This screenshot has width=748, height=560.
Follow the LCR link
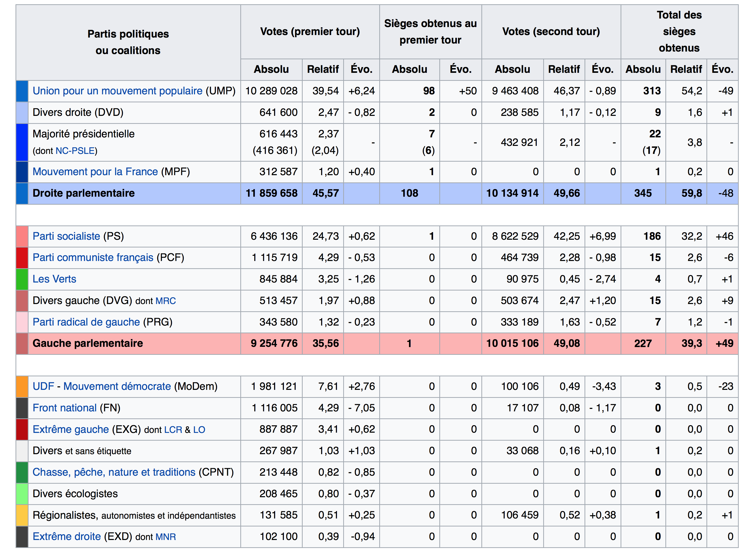coord(173,430)
